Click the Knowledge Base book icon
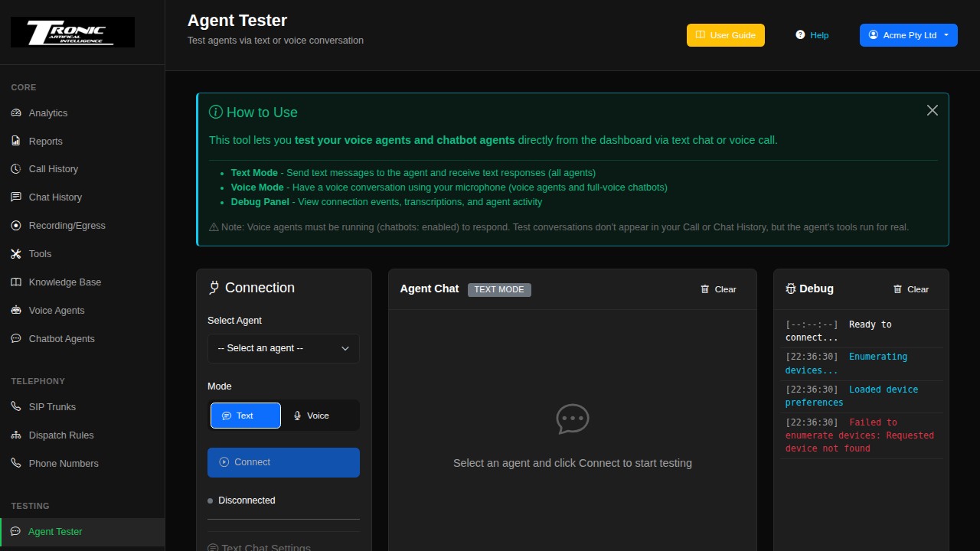980x551 pixels. (16, 282)
